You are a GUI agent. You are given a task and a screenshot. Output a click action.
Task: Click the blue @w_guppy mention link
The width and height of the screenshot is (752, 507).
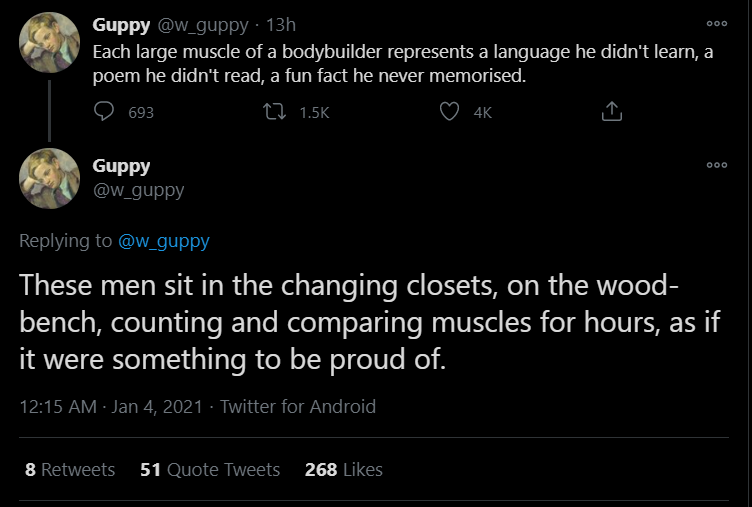click(163, 240)
